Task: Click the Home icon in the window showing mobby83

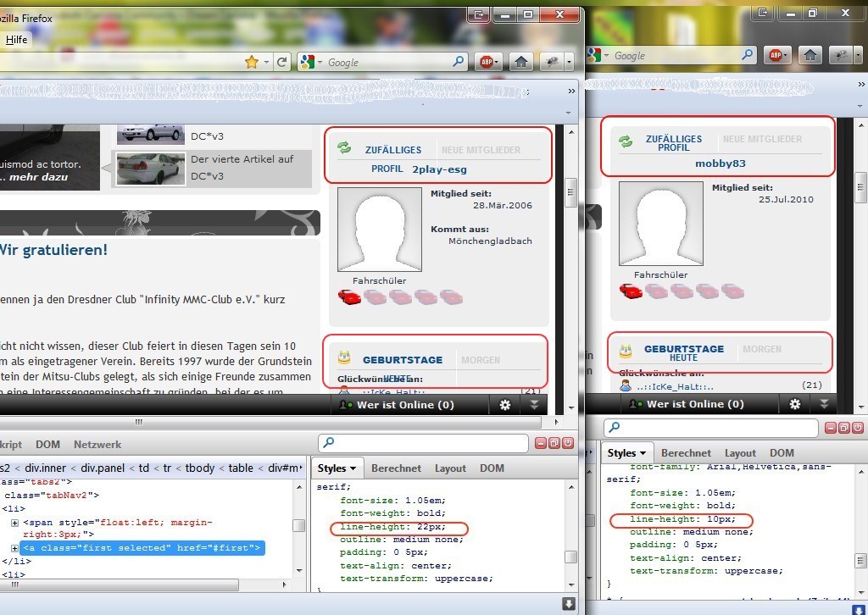Action: tap(810, 55)
